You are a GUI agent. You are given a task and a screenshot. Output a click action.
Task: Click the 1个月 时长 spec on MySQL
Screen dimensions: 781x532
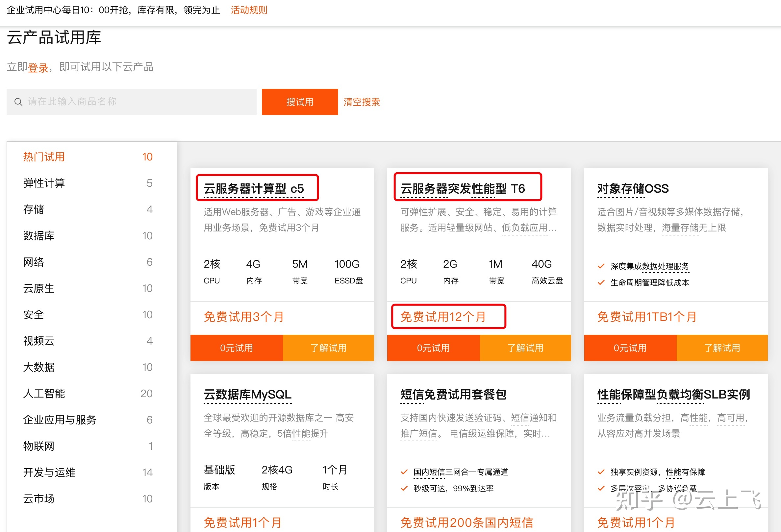coord(335,477)
